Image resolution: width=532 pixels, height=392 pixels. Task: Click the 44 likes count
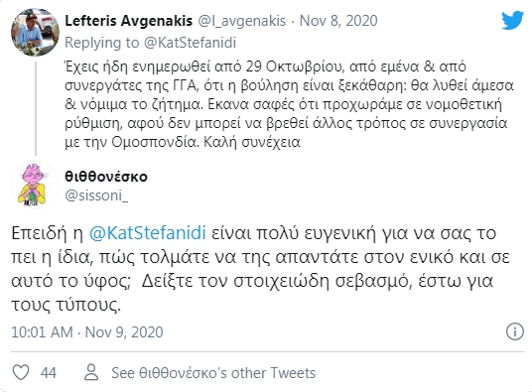tap(49, 373)
